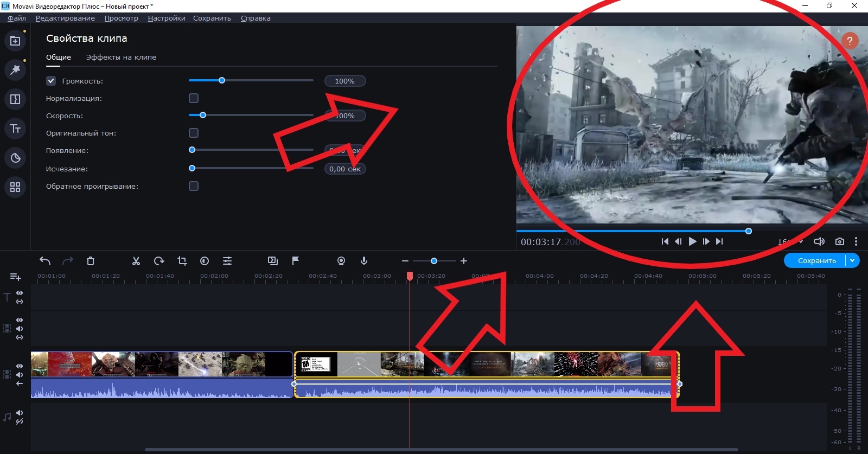The height and width of the screenshot is (454, 868).
Task: Zoom in timeline with plus icon
Action: point(464,261)
